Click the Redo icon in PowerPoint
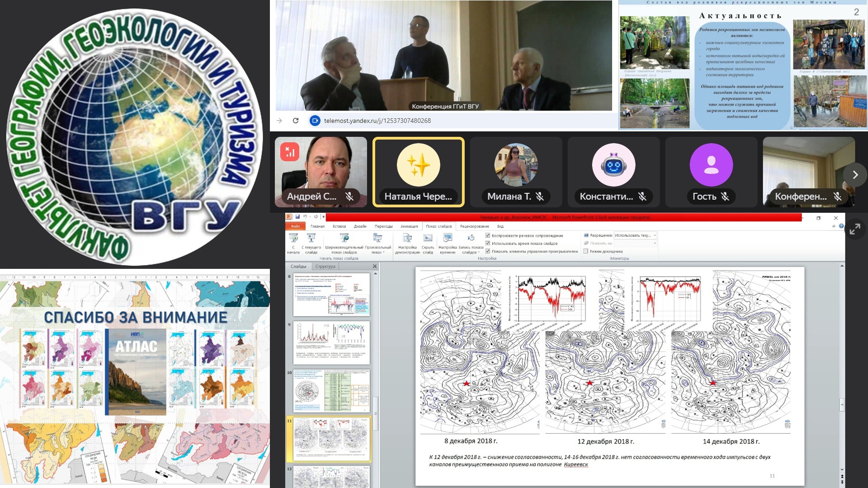The height and width of the screenshot is (488, 868). coord(316,217)
